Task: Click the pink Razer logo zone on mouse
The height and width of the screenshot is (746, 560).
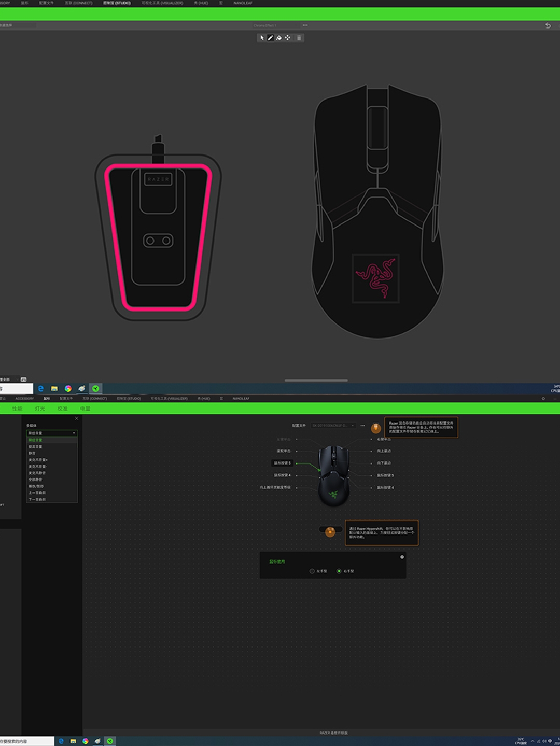Action: click(375, 278)
